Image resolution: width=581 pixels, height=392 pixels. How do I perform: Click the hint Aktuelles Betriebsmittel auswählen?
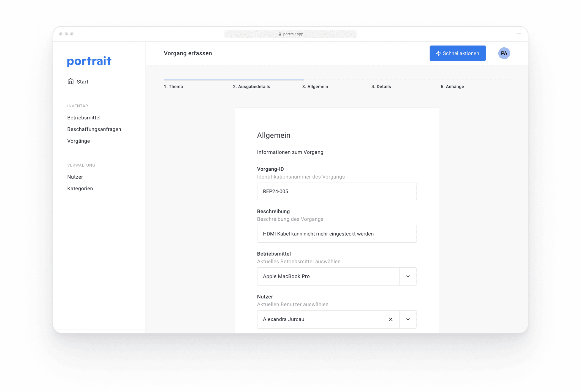(298, 261)
